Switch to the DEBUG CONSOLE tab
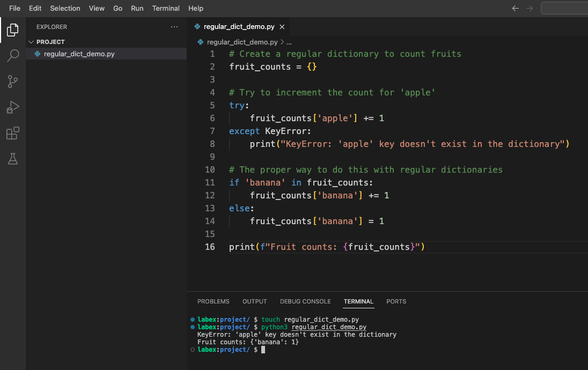Viewport: 588px width, 370px height. (305, 301)
